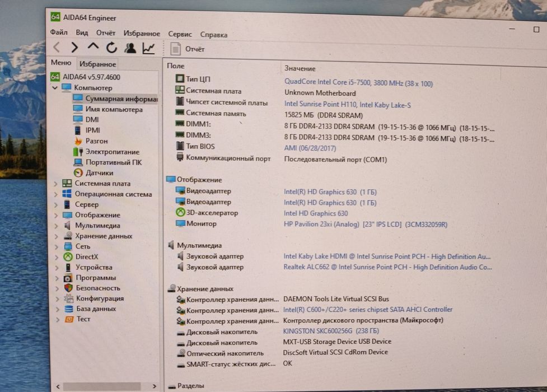This screenshot has width=547, height=392.
Task: Open the Вид menu
Action: pyautogui.click(x=82, y=32)
